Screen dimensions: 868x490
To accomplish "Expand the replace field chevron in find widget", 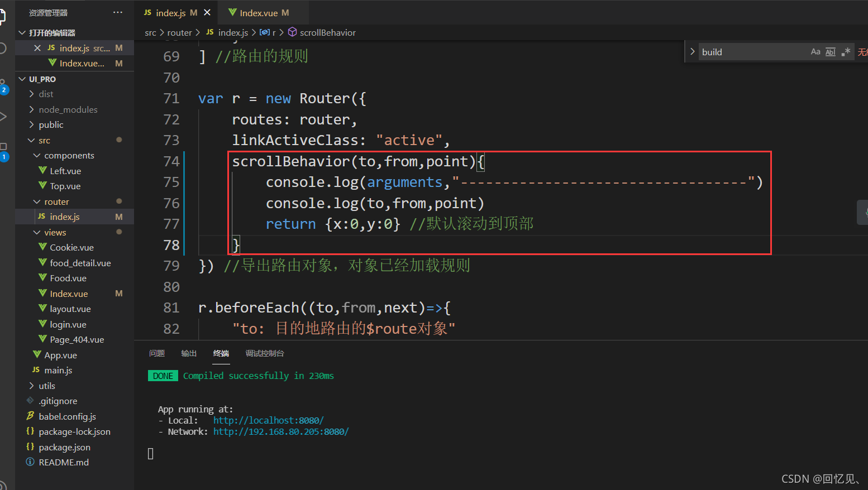I will coord(693,52).
